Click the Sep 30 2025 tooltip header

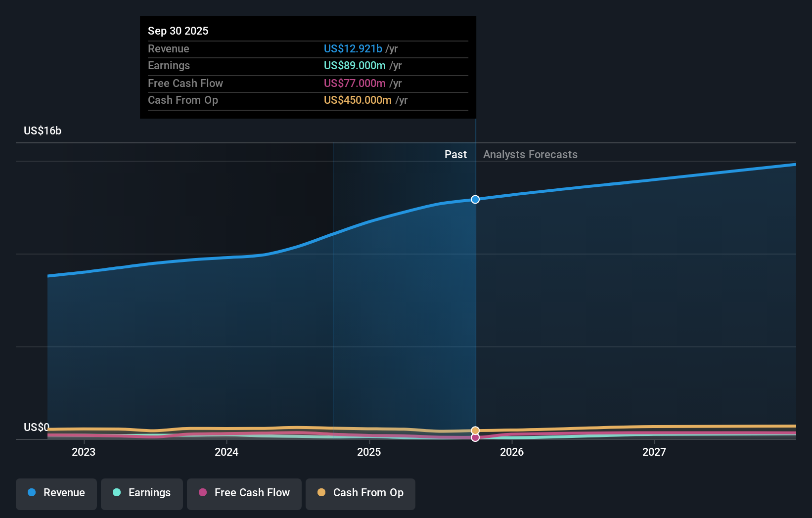tap(178, 31)
